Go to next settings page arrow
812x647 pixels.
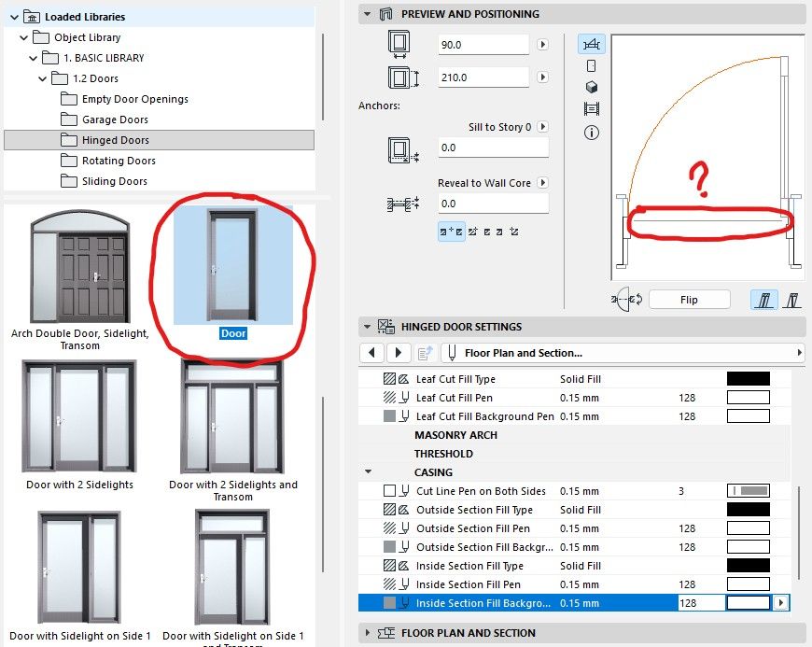click(x=399, y=353)
